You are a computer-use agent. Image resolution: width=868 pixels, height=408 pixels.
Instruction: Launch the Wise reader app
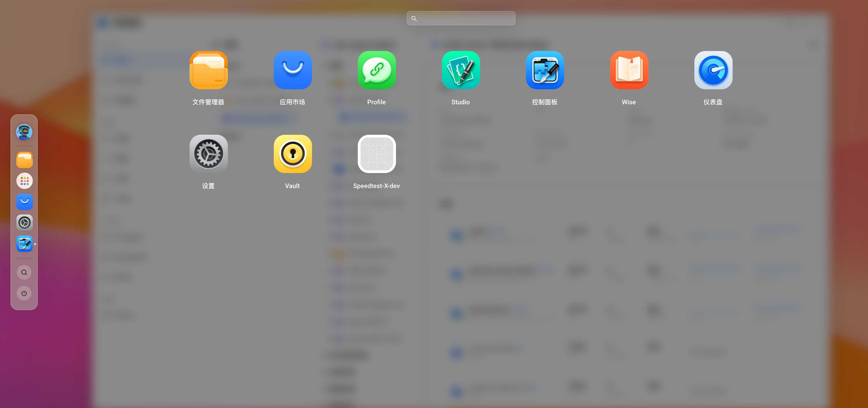click(x=629, y=70)
